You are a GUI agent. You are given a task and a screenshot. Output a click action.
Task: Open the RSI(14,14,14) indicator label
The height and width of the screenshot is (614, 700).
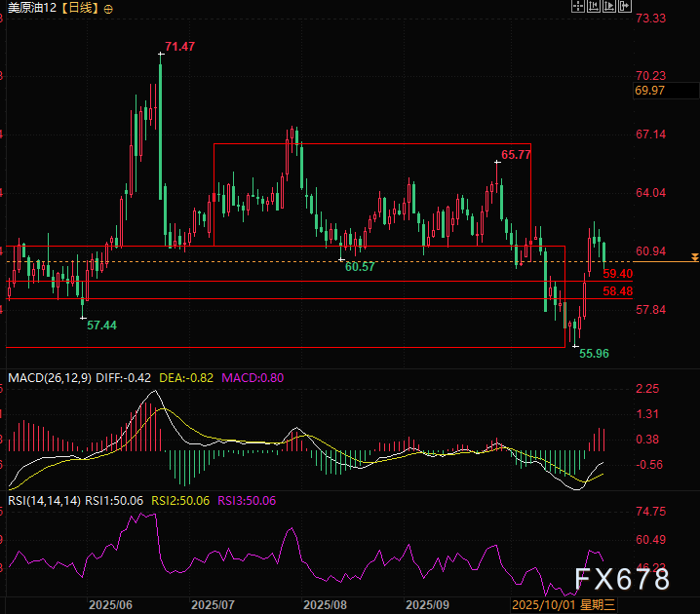pyautogui.click(x=44, y=500)
